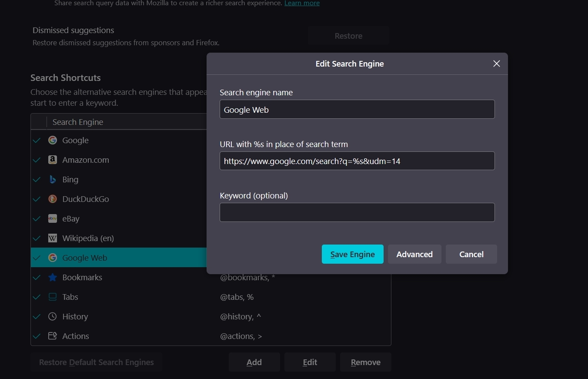Open the Learn more link

pyautogui.click(x=302, y=3)
